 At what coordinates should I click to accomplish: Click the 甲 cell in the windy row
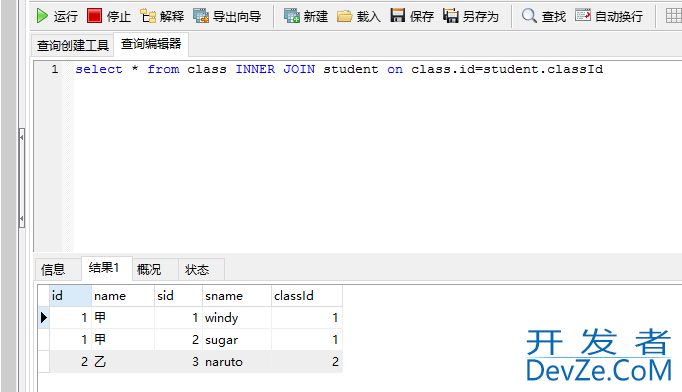click(x=123, y=318)
